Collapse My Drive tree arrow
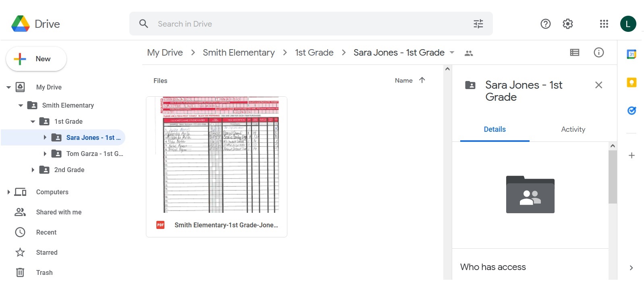644x291 pixels. (x=8, y=87)
